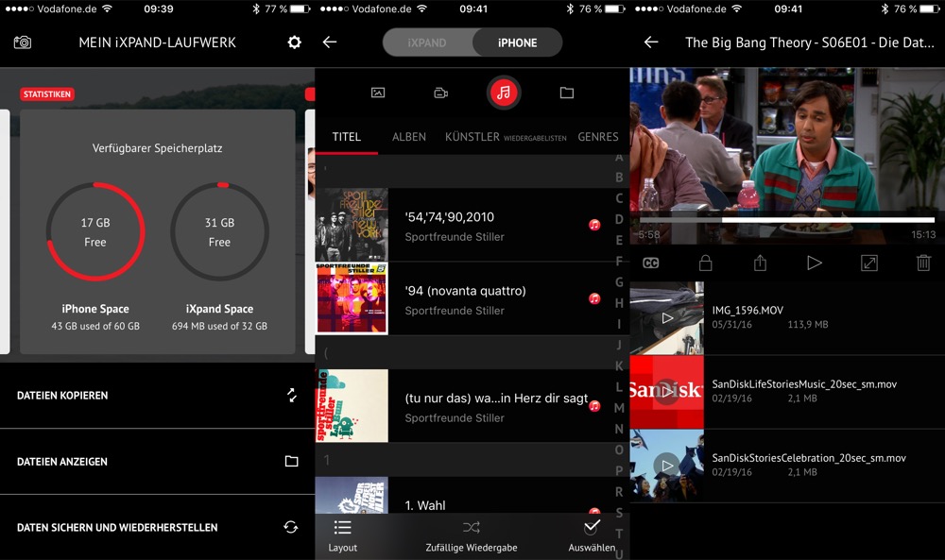Tap the trash delete icon
Screen dimensions: 945x560
[923, 263]
